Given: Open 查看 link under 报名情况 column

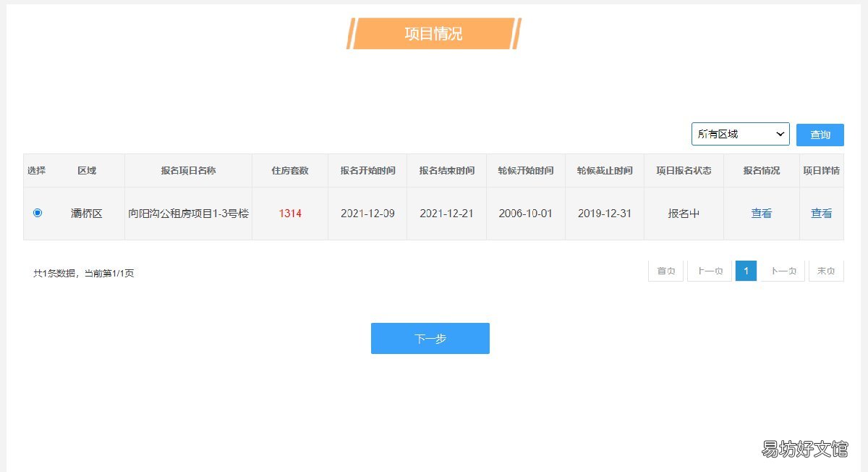Looking at the screenshot, I should point(761,214).
